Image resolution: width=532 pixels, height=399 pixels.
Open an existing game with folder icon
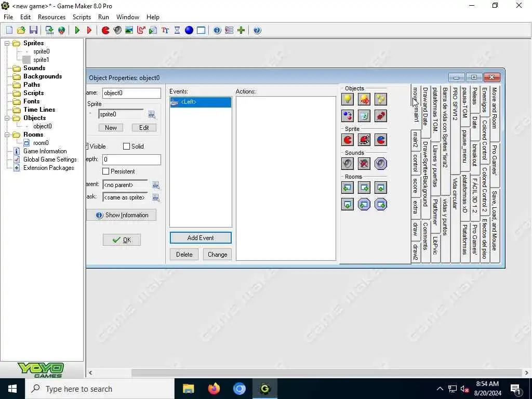(x=21, y=30)
